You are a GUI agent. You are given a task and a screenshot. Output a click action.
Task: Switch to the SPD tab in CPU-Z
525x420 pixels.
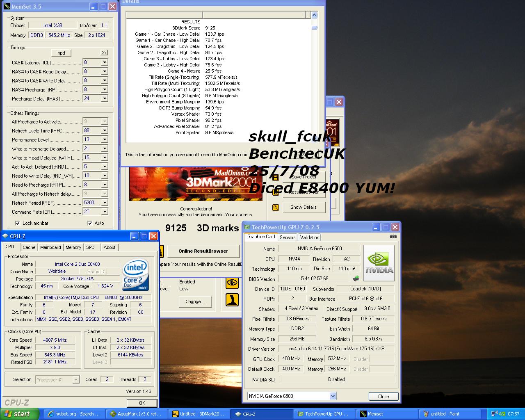[x=91, y=247]
